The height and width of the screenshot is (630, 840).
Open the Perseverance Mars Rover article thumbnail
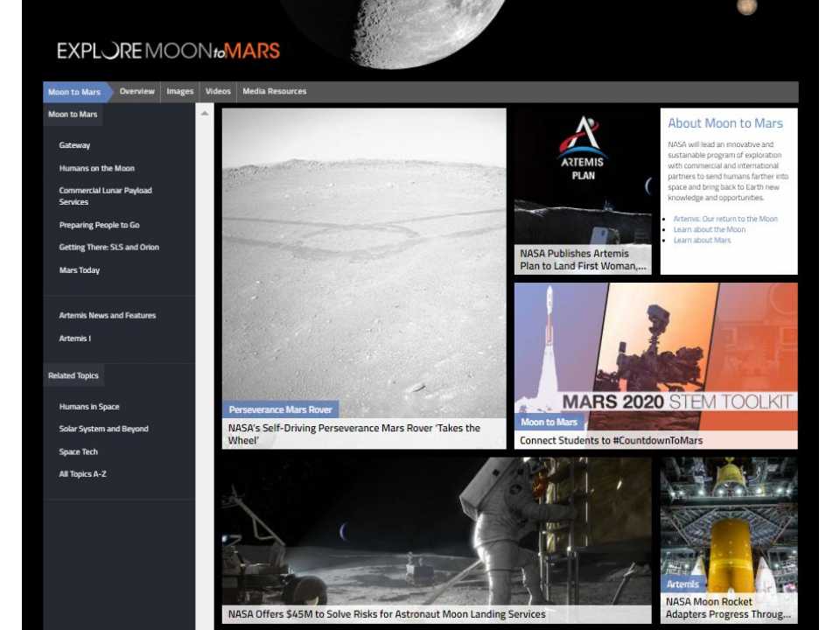[x=364, y=262]
